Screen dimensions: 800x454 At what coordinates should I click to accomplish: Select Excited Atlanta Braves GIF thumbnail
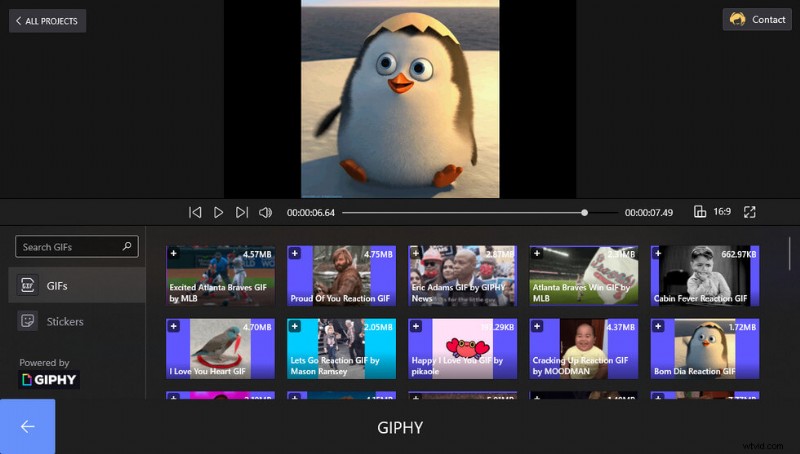click(x=220, y=276)
